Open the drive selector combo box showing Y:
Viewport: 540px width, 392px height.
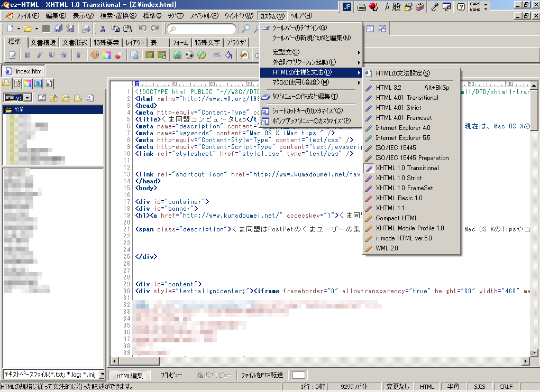point(18,98)
